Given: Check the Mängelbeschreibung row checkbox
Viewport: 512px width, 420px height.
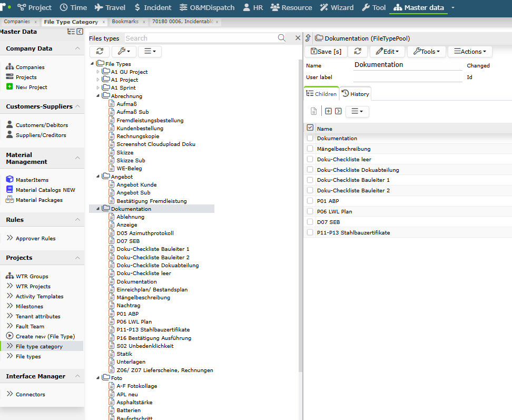Looking at the screenshot, I should click(x=310, y=149).
